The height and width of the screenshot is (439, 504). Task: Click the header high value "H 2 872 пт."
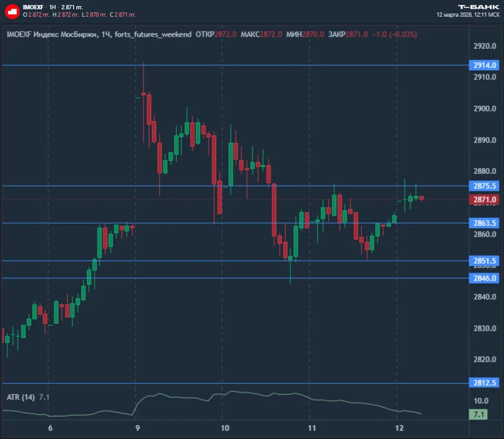click(x=66, y=15)
